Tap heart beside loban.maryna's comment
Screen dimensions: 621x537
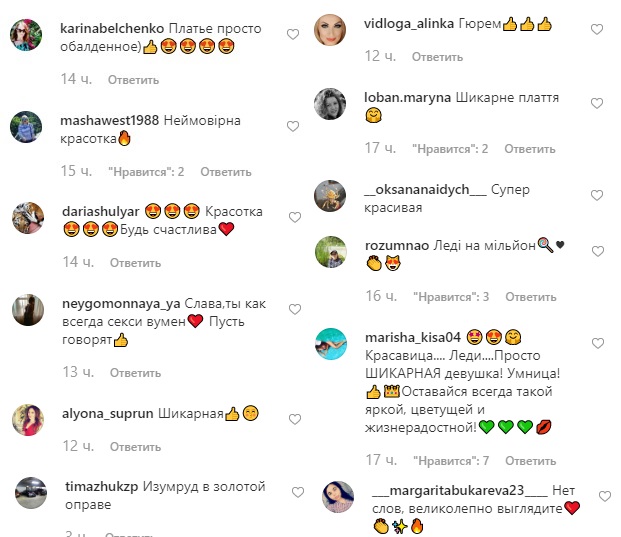(x=597, y=103)
